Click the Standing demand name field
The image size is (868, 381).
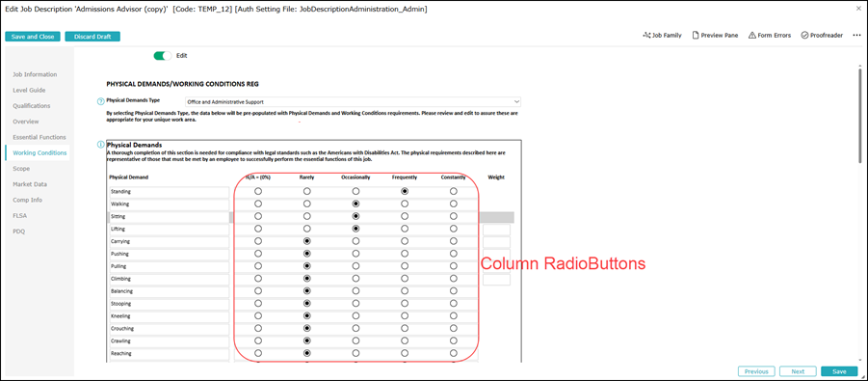[x=169, y=192]
